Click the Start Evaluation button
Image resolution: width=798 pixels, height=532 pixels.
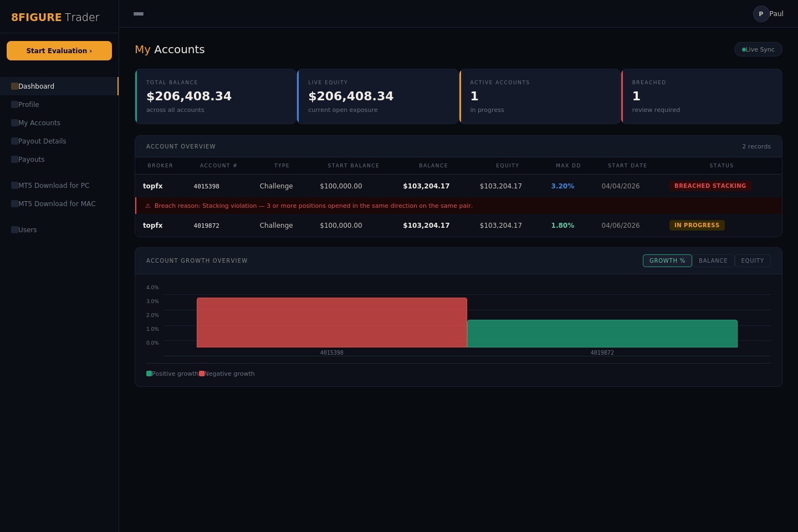pos(59,50)
